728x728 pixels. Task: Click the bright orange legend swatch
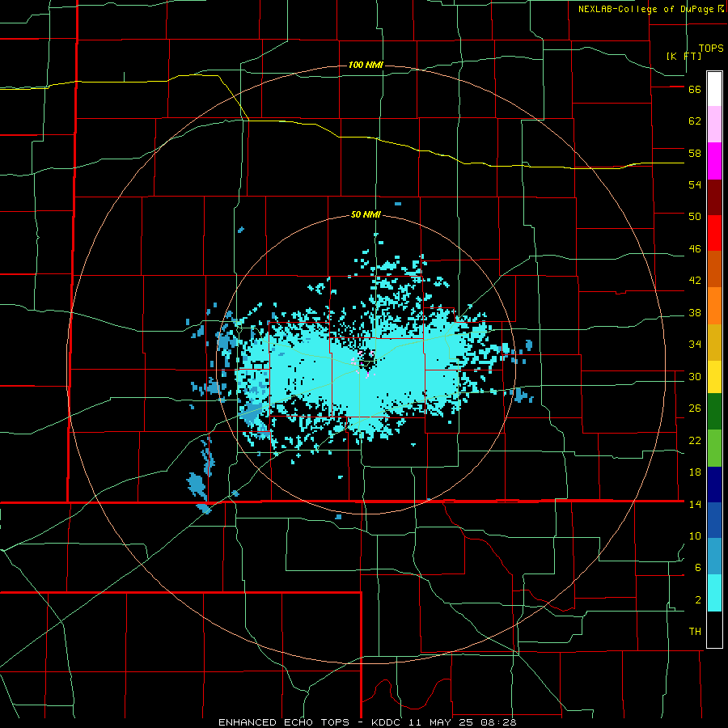[x=714, y=306]
